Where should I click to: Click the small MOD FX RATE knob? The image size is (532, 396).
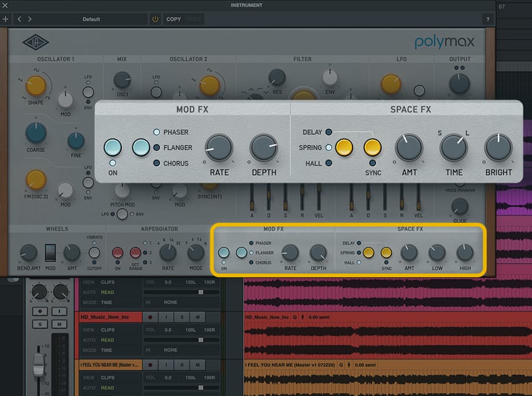[290, 253]
